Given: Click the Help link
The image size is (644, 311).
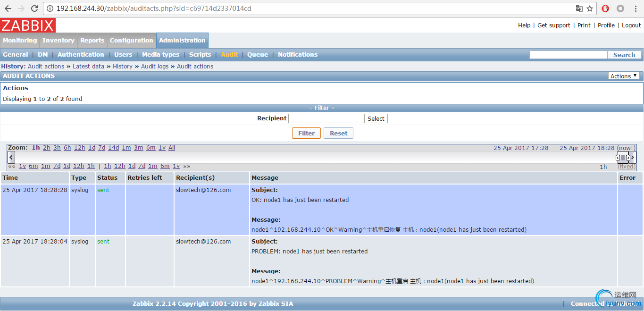Looking at the screenshot, I should tap(524, 25).
